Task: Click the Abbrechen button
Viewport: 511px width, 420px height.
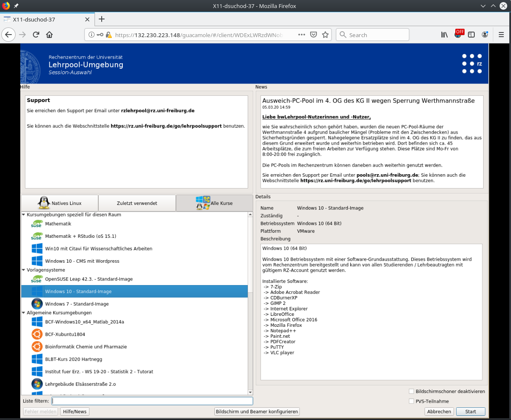Action: (439, 412)
